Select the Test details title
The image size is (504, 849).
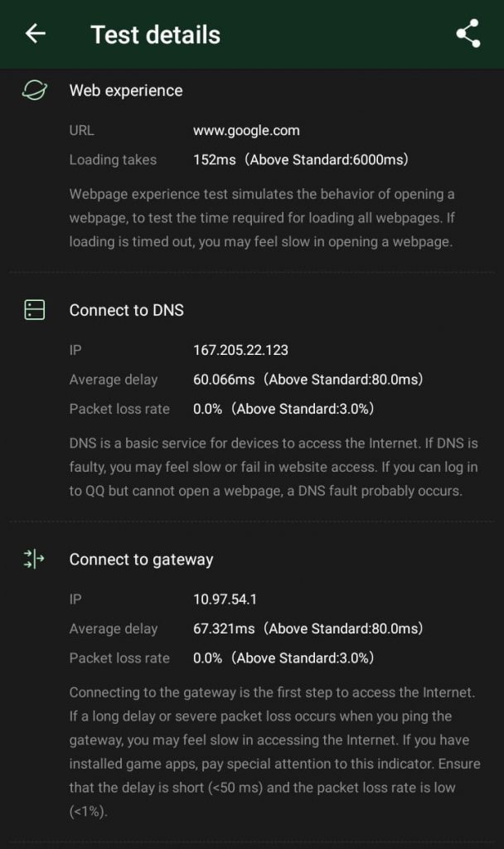[x=155, y=35]
